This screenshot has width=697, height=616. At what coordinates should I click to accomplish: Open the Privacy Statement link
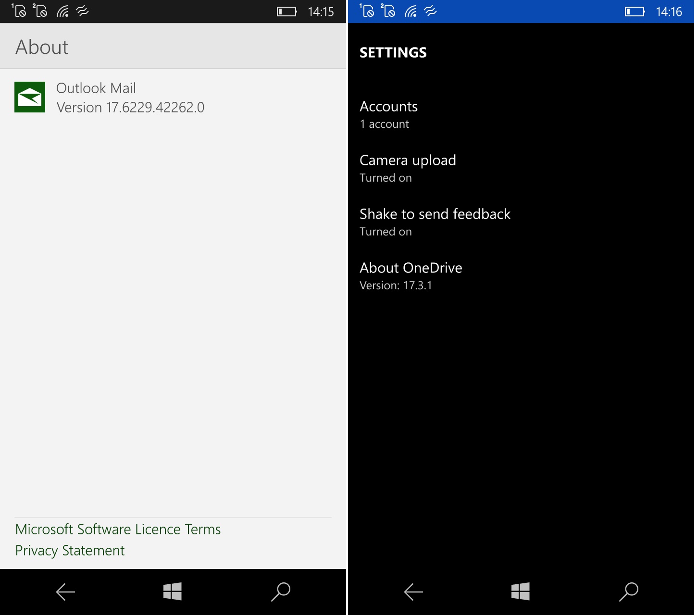point(70,550)
